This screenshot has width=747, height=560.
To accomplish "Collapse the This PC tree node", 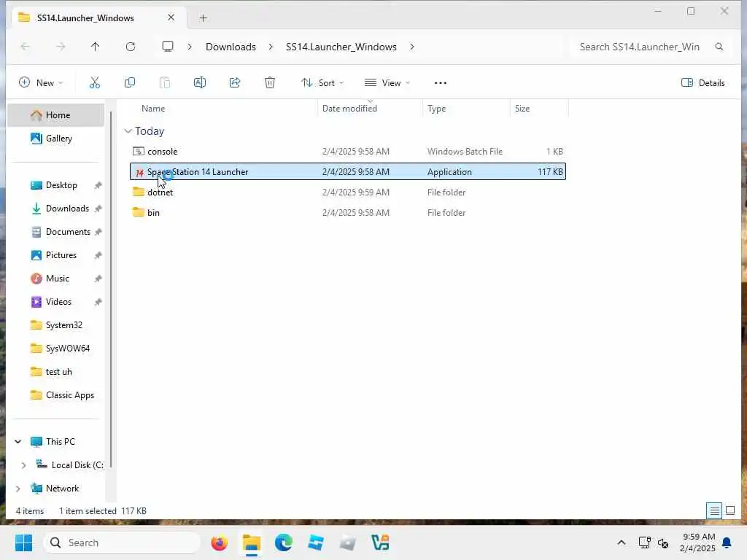I will coord(18,441).
